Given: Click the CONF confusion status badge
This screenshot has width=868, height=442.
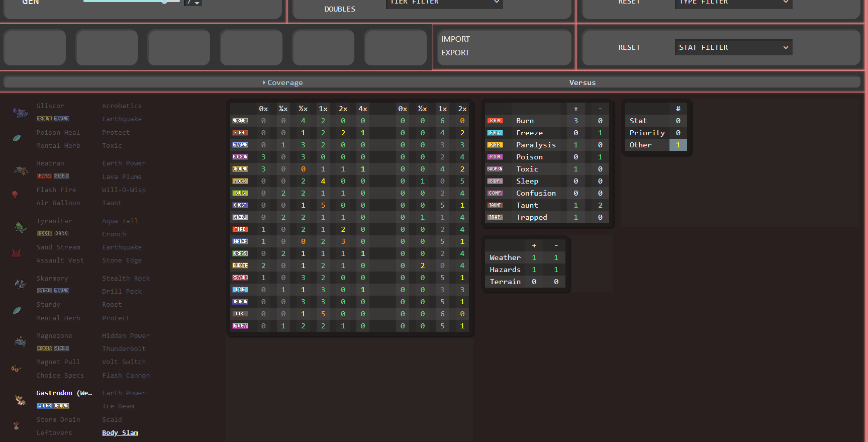Looking at the screenshot, I should pyautogui.click(x=495, y=193).
